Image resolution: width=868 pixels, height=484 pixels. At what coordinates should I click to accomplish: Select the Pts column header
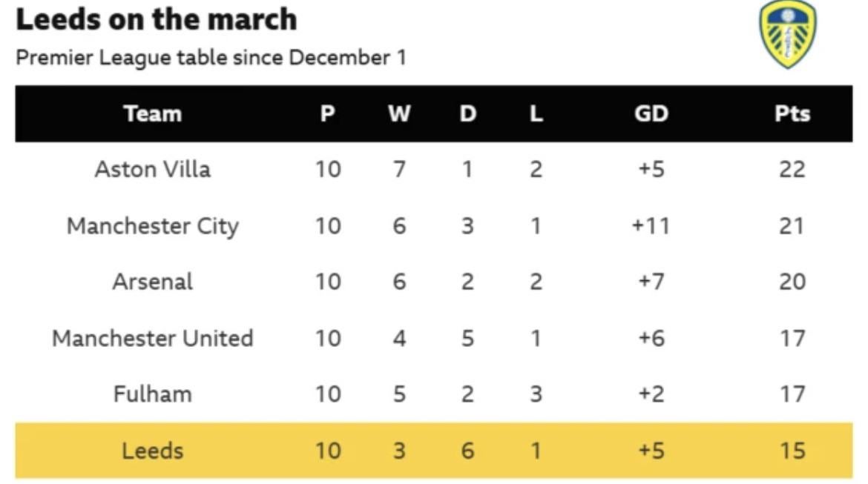pos(792,113)
